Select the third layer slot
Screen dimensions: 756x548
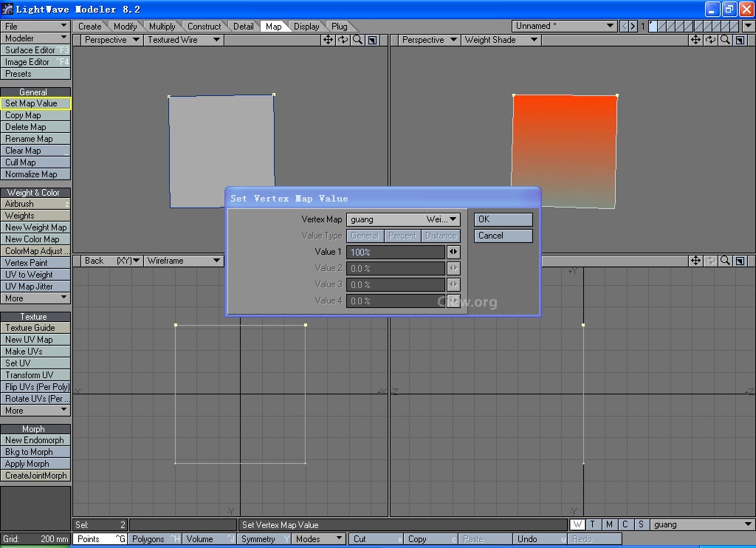671,26
